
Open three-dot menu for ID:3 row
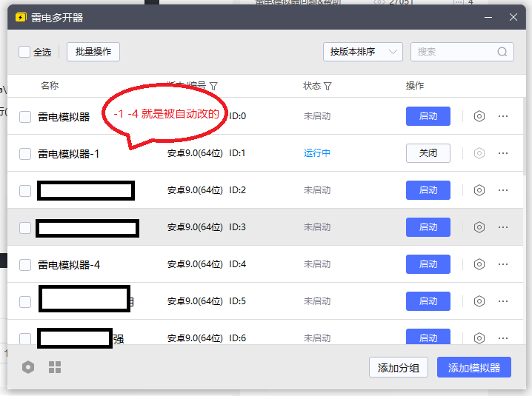[503, 227]
